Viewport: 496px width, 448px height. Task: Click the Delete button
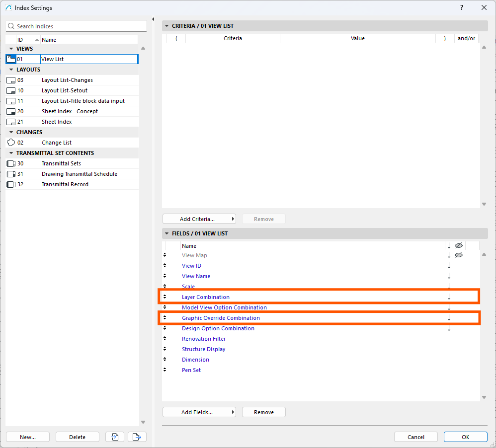coord(77,437)
